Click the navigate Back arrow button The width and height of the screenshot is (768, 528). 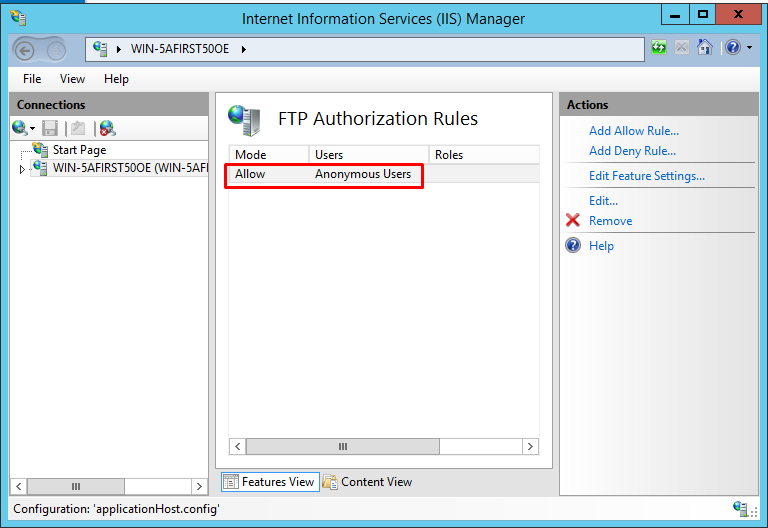coord(25,50)
